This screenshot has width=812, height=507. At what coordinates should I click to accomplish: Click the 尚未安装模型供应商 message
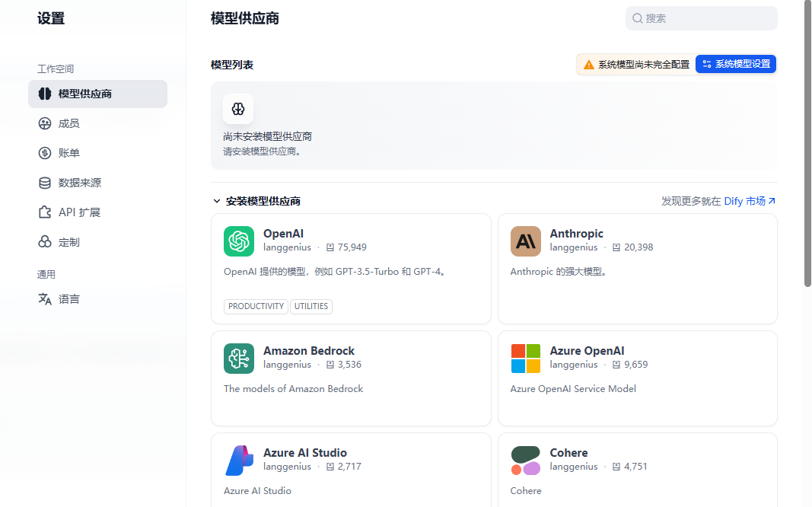267,137
